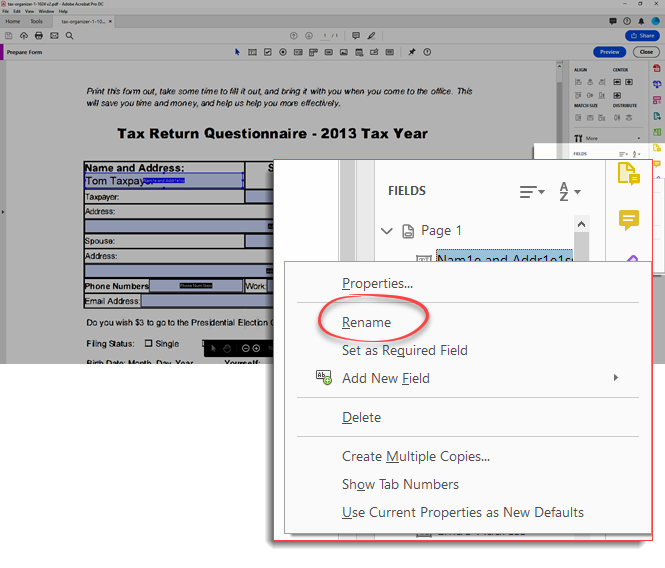
Task: Click the blue profile avatar
Action: [x=656, y=21]
